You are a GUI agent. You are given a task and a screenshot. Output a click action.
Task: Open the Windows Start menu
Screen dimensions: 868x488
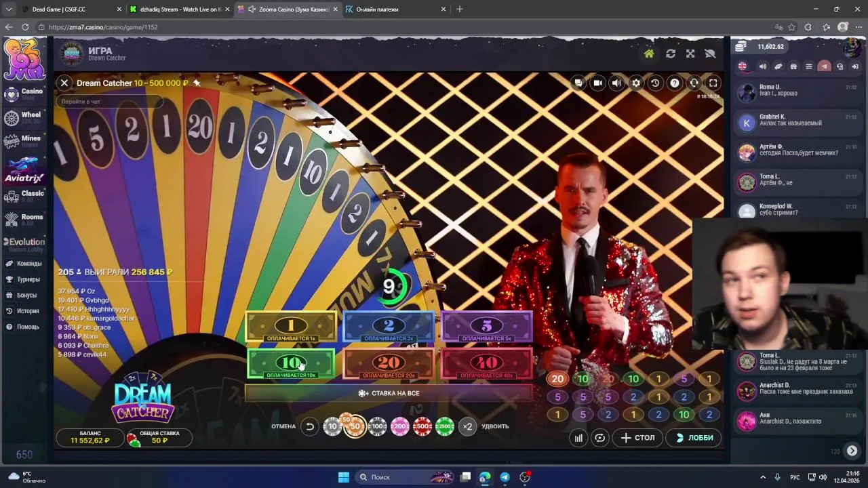[344, 477]
